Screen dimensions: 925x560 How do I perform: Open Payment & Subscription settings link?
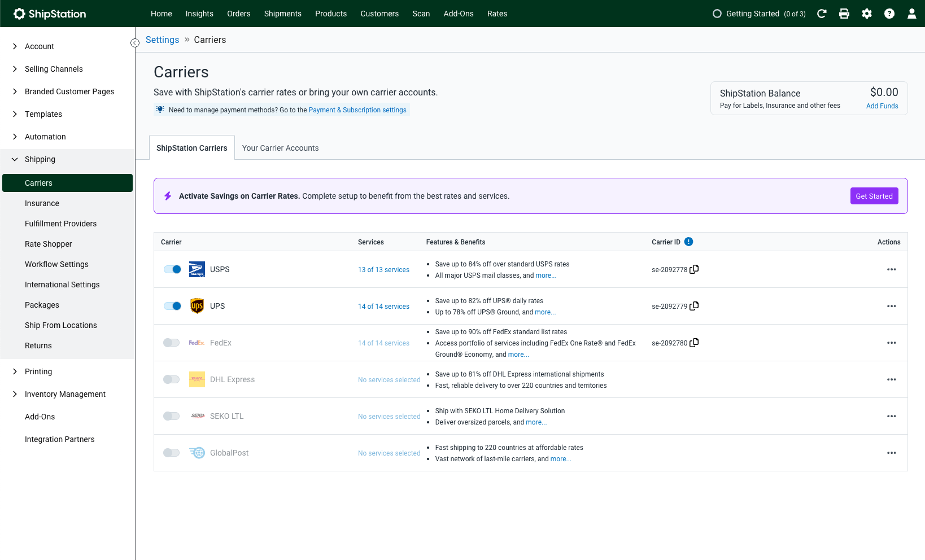(357, 110)
